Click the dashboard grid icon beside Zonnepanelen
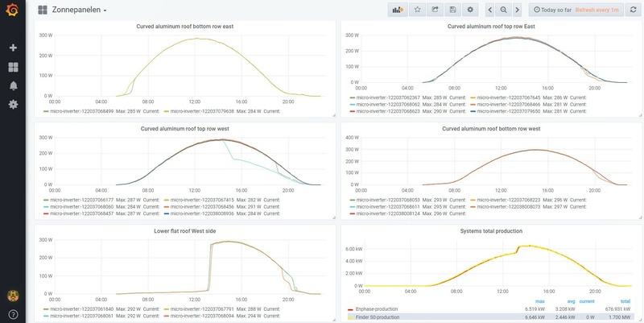The height and width of the screenshot is (323, 644). tap(43, 10)
